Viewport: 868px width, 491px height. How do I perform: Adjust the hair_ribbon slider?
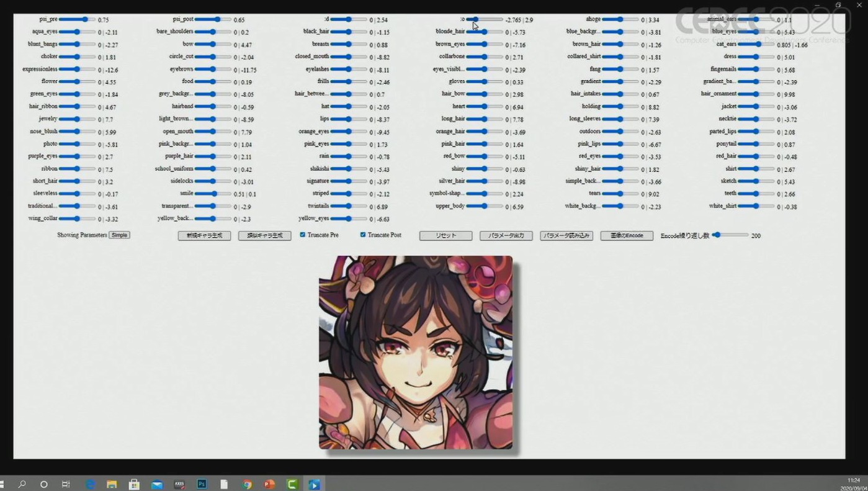[77, 106]
